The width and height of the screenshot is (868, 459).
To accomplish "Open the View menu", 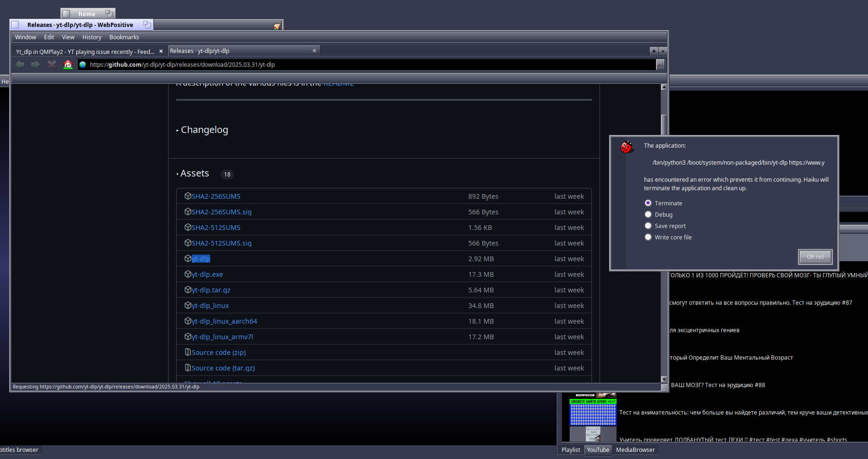I will click(x=68, y=37).
